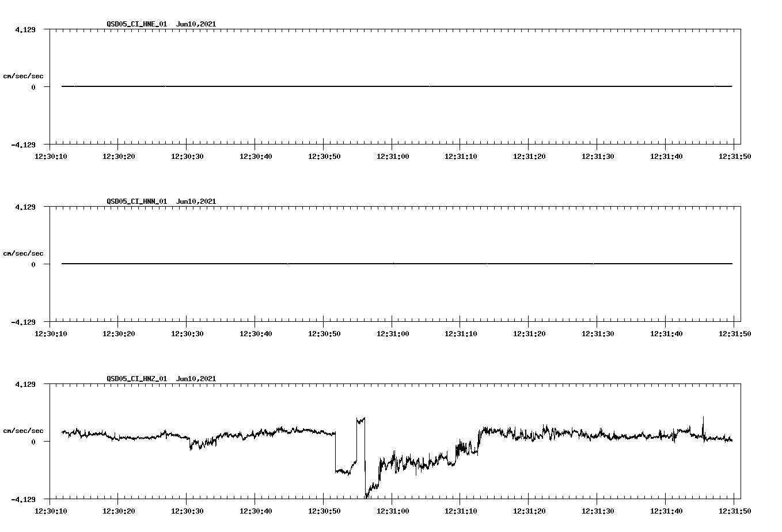Image resolution: width=782 pixels, height=532 pixels.
Task: Click the 12:30:20 time label under HNZ plot
Action: point(118,511)
